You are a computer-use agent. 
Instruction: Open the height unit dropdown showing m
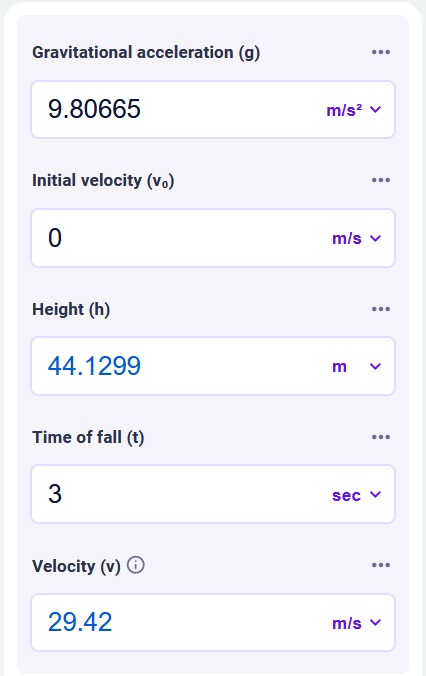click(x=357, y=366)
